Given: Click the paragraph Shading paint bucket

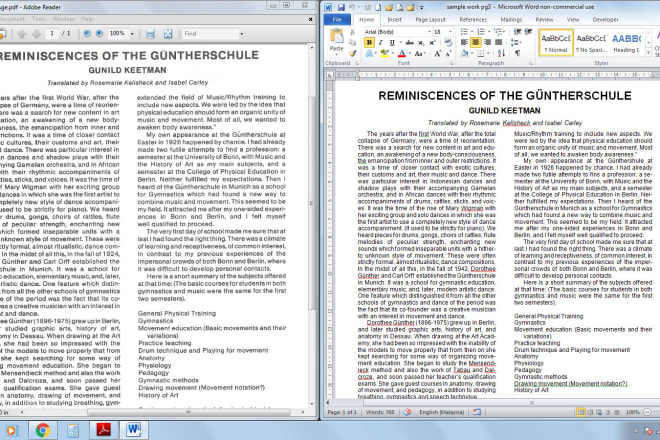Looking at the screenshot, I should click(465, 53).
